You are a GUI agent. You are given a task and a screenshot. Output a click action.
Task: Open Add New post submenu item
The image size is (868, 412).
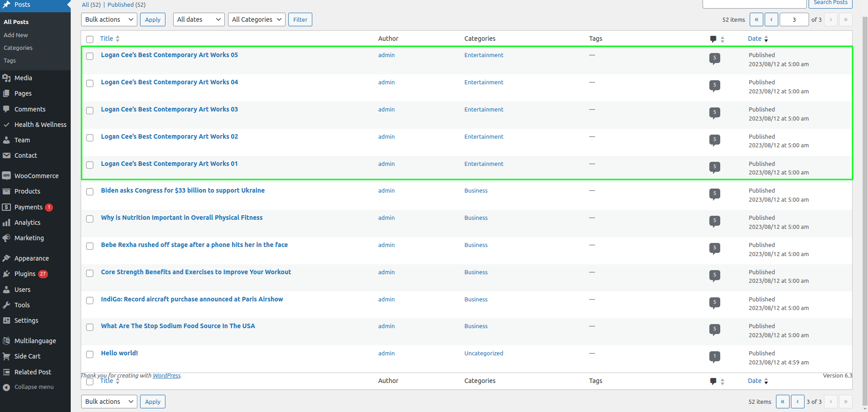click(16, 35)
